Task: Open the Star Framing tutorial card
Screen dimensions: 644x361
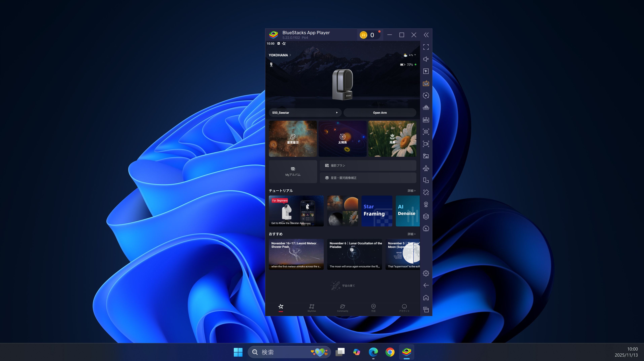Action: point(377,211)
